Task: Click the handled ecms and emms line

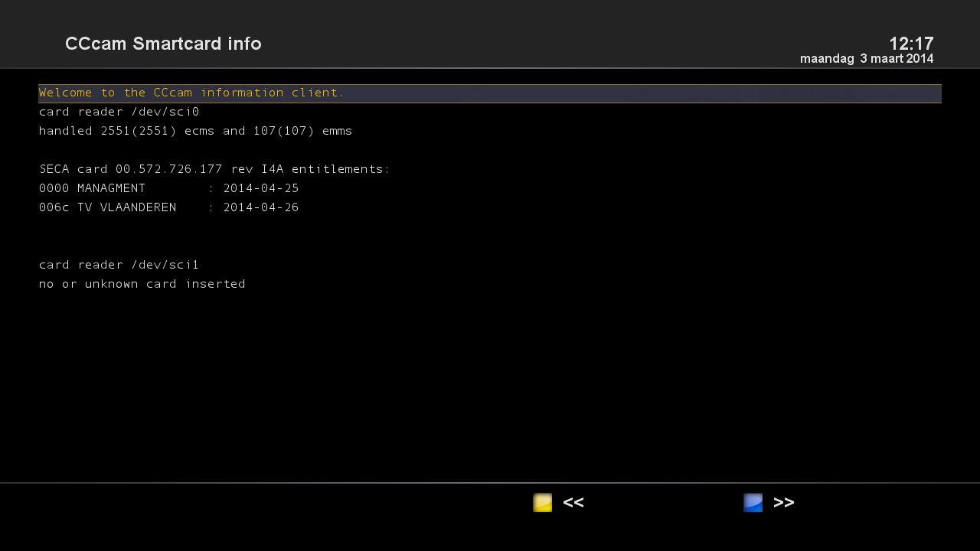Action: [x=195, y=131]
